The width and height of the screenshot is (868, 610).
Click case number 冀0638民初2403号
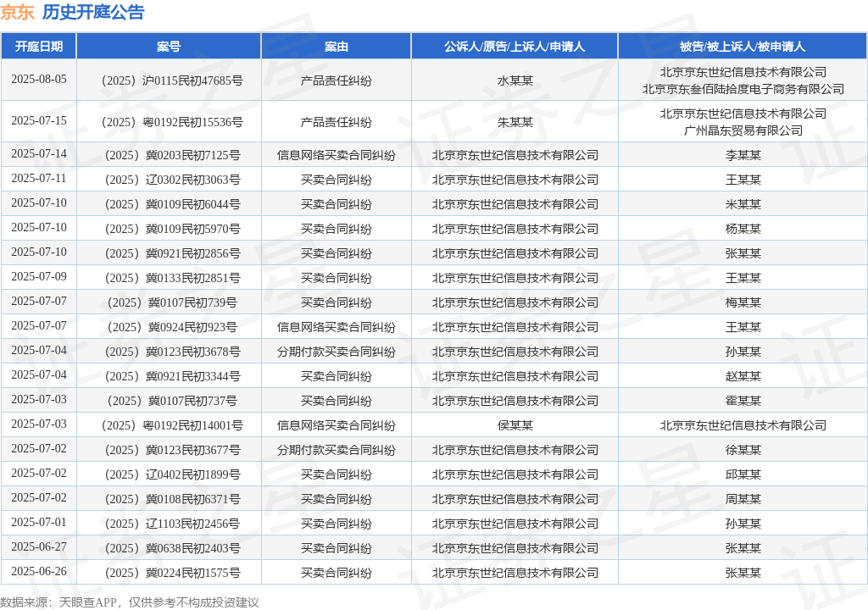point(173,548)
